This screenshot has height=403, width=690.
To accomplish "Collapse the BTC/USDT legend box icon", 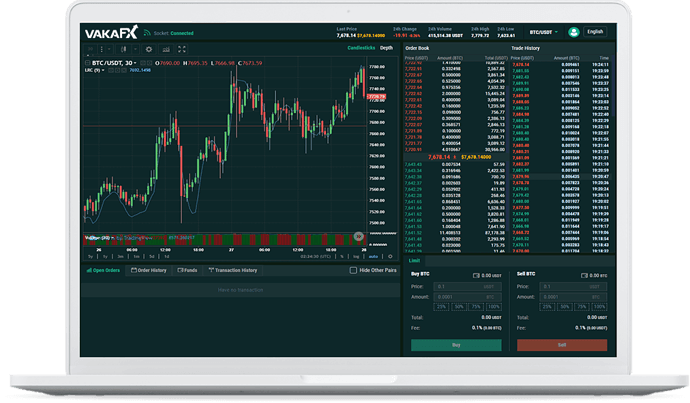I will pos(87,63).
